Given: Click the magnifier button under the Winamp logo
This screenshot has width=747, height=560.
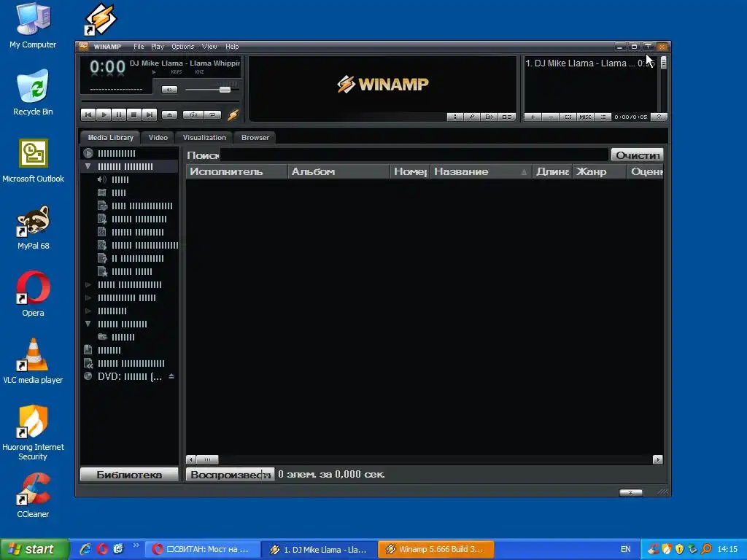Looking at the screenshot, I should 472,117.
